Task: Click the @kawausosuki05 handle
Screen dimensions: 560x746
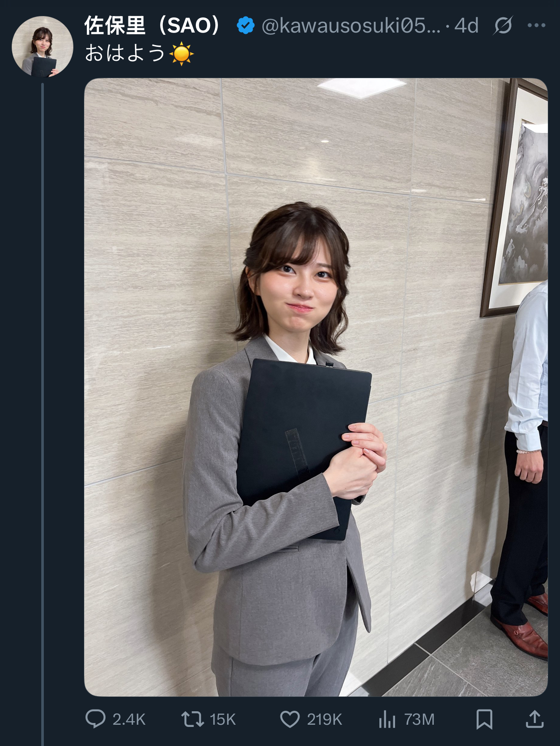Action: pos(351,26)
